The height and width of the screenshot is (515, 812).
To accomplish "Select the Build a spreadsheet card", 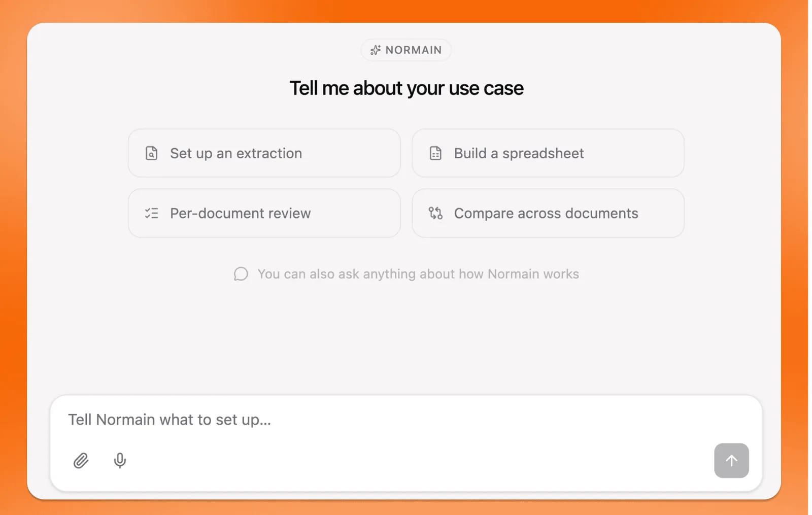I will click(x=548, y=153).
